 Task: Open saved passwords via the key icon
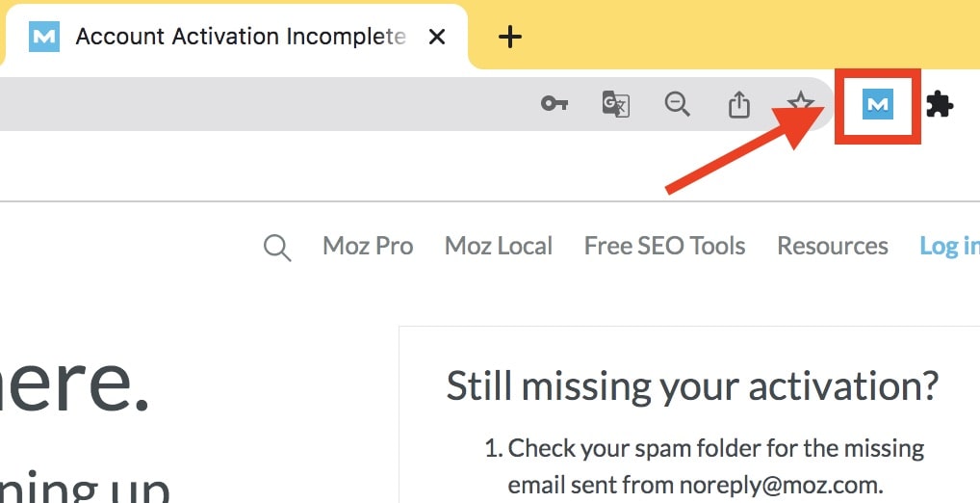click(554, 104)
